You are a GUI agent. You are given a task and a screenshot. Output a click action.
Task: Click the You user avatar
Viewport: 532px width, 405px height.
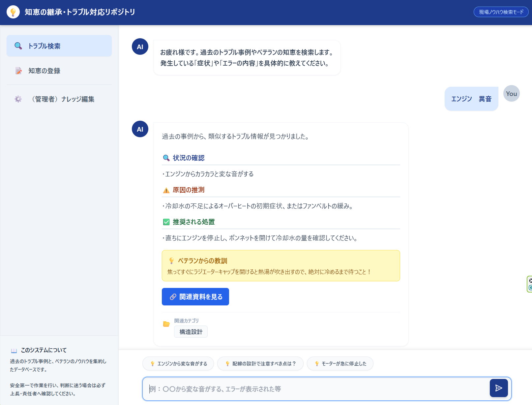512,93
